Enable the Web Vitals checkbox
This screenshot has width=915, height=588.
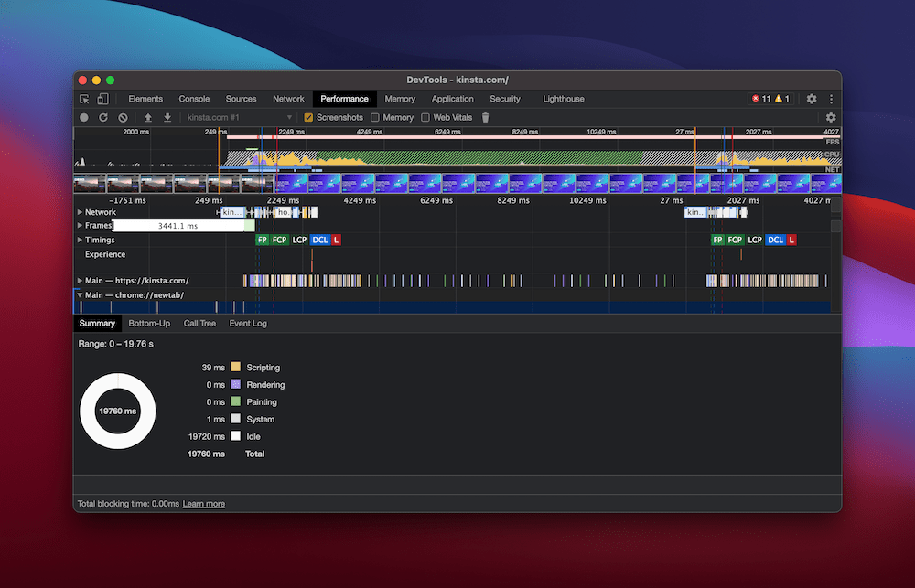[425, 118]
